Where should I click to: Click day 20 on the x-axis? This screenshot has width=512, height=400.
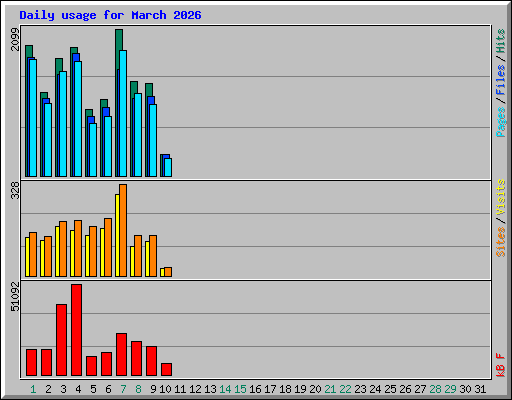pyautogui.click(x=315, y=389)
